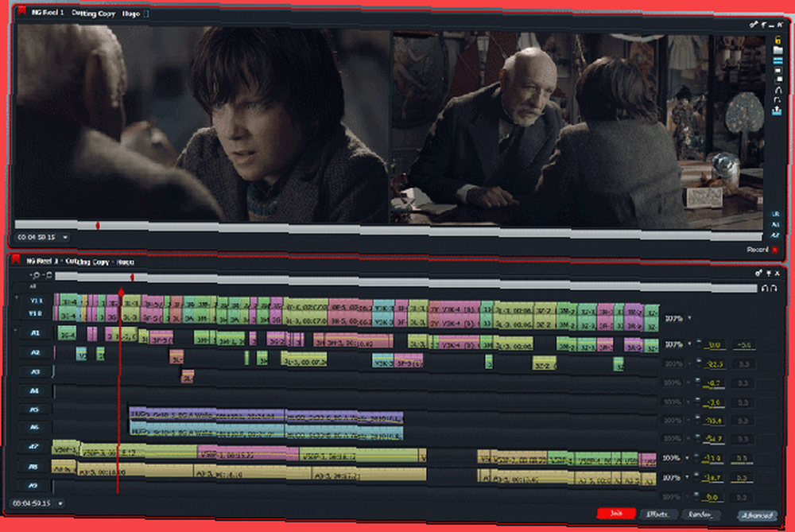The width and height of the screenshot is (795, 532).
Task: Click the red logo in viewer title bar
Action: click(x=21, y=10)
